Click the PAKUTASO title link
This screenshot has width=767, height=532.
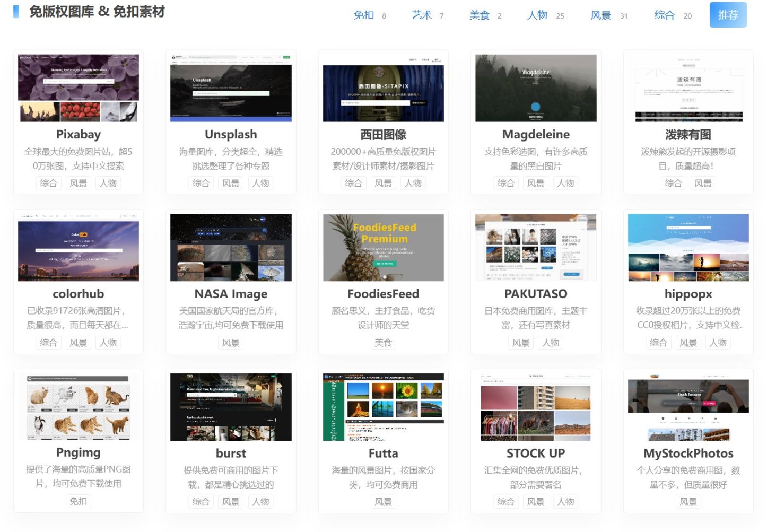click(536, 293)
